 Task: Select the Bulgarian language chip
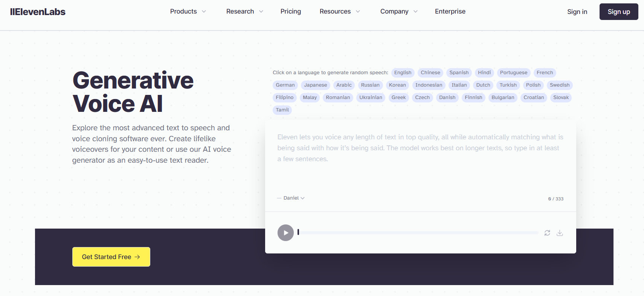[x=503, y=98]
